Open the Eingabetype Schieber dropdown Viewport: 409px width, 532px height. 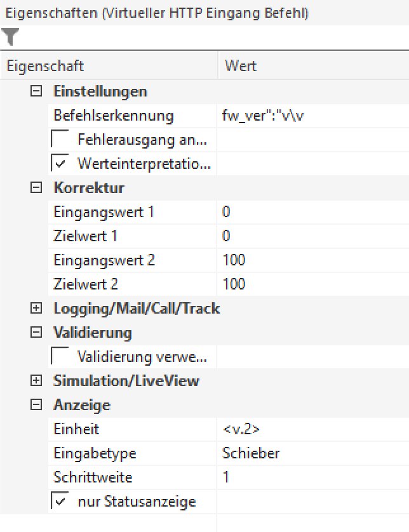coord(311,453)
